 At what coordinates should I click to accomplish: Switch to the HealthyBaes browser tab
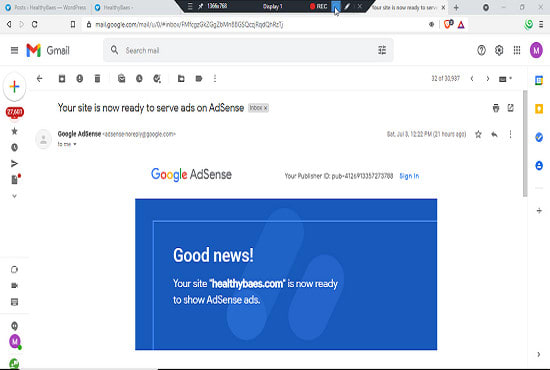coord(114,7)
